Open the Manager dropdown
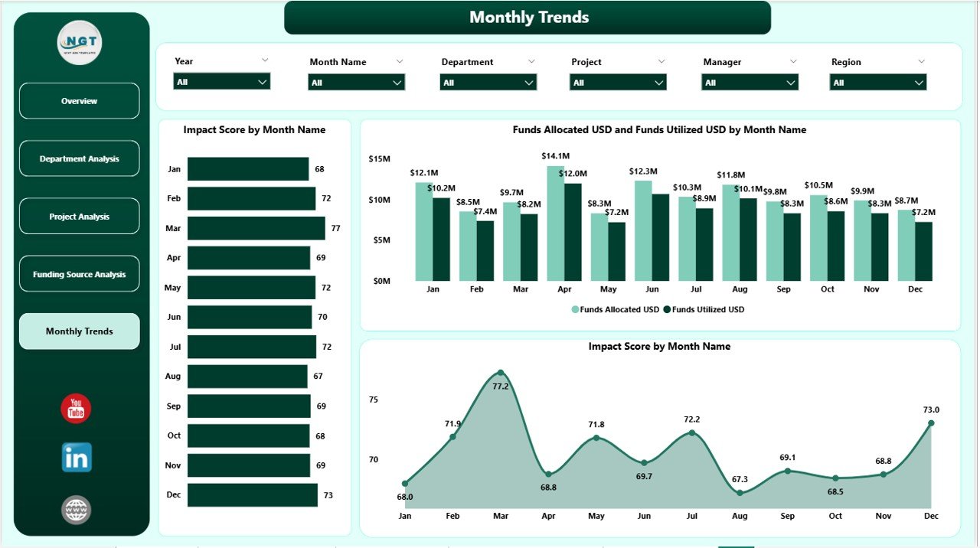This screenshot has height=548, width=980. point(749,82)
